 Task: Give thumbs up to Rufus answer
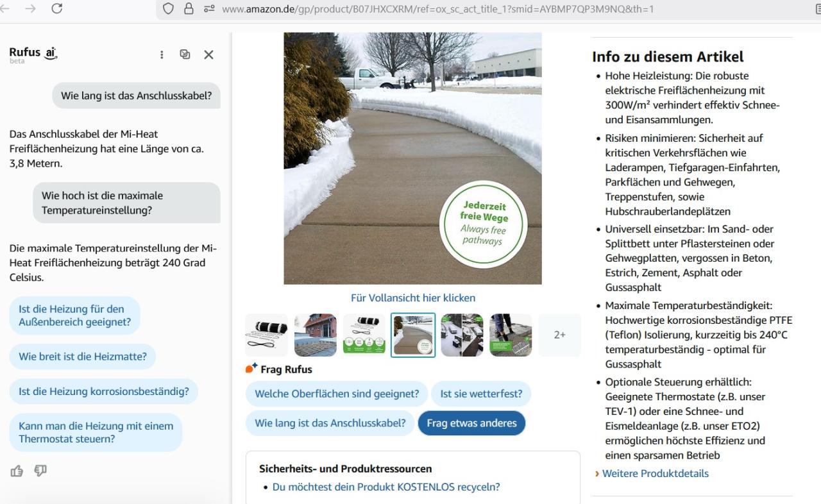[x=17, y=471]
